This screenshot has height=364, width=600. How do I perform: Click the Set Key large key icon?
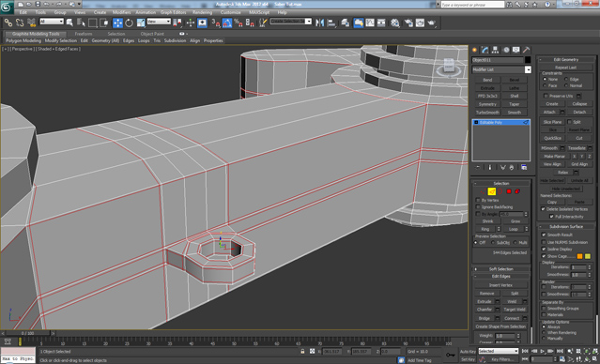coord(451,355)
